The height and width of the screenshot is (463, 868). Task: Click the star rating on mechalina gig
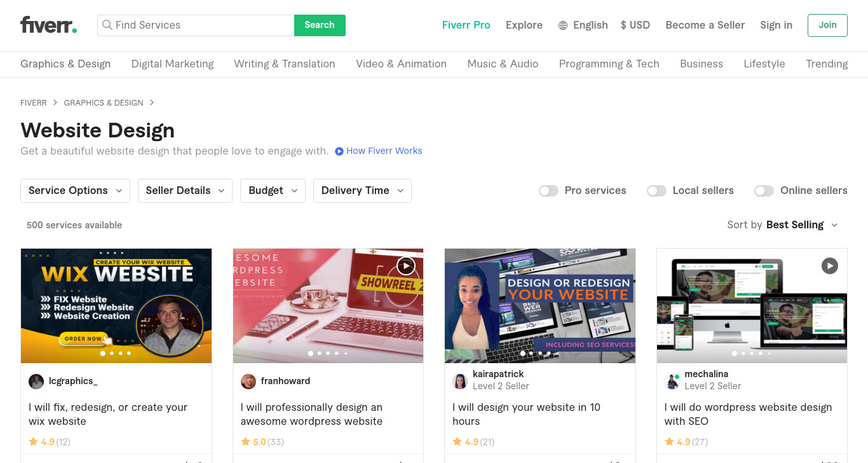pyautogui.click(x=686, y=441)
